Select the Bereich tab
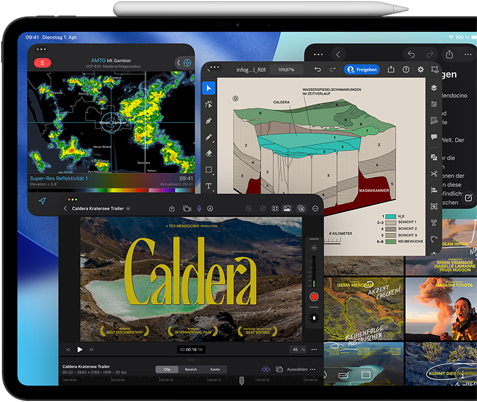477x402 pixels. click(x=191, y=369)
